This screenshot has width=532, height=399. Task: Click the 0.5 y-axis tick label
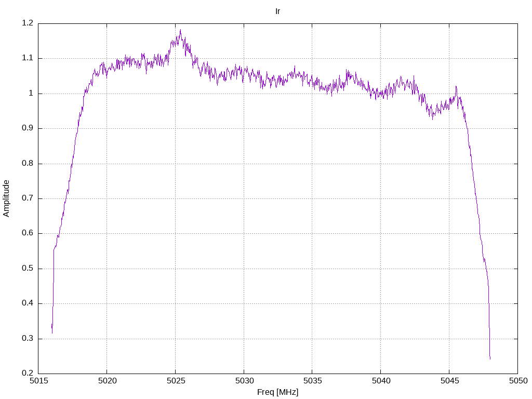click(x=28, y=269)
